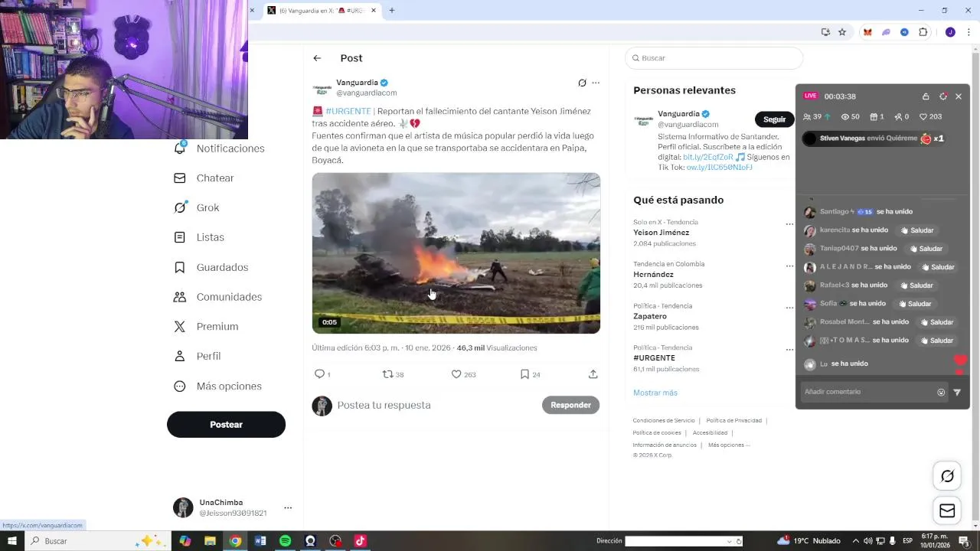Open the taskbar Dirección dropdown arrow
Image resolution: width=980 pixels, height=551 pixels.
[x=729, y=541]
